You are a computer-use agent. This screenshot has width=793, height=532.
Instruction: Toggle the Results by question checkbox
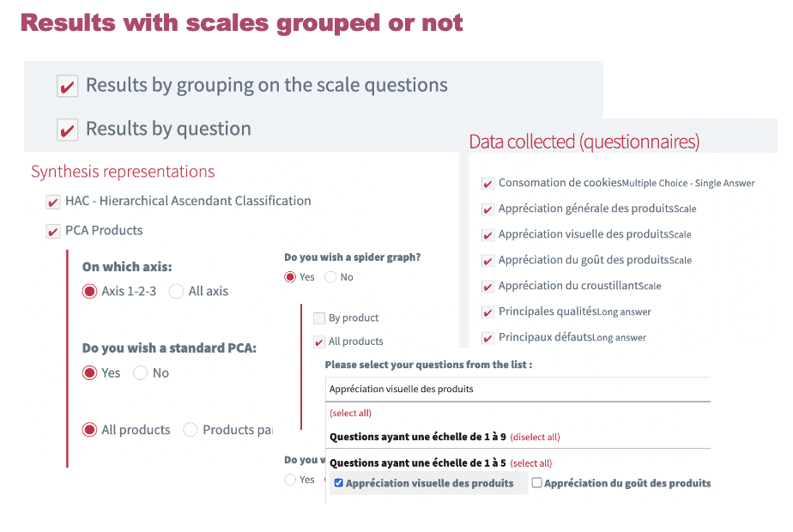(x=67, y=130)
